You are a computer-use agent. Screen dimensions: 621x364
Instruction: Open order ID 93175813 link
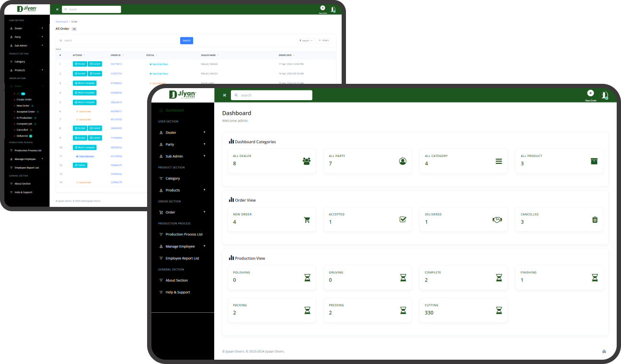(116, 64)
